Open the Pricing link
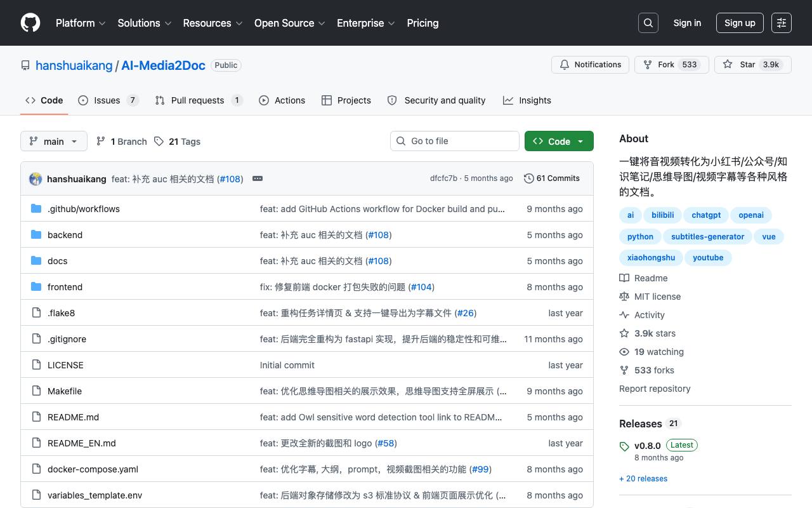The height and width of the screenshot is (508, 812). click(422, 23)
